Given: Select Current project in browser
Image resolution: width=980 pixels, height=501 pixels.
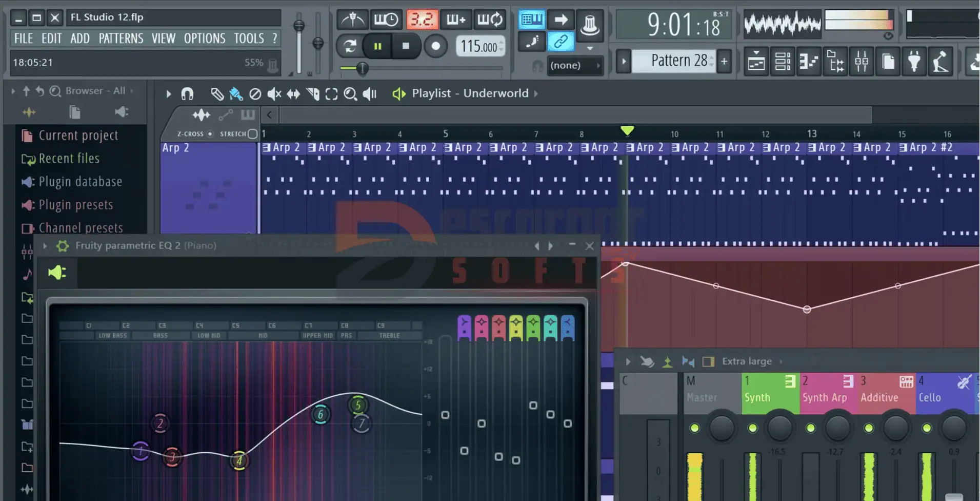Looking at the screenshot, I should (x=70, y=136).
